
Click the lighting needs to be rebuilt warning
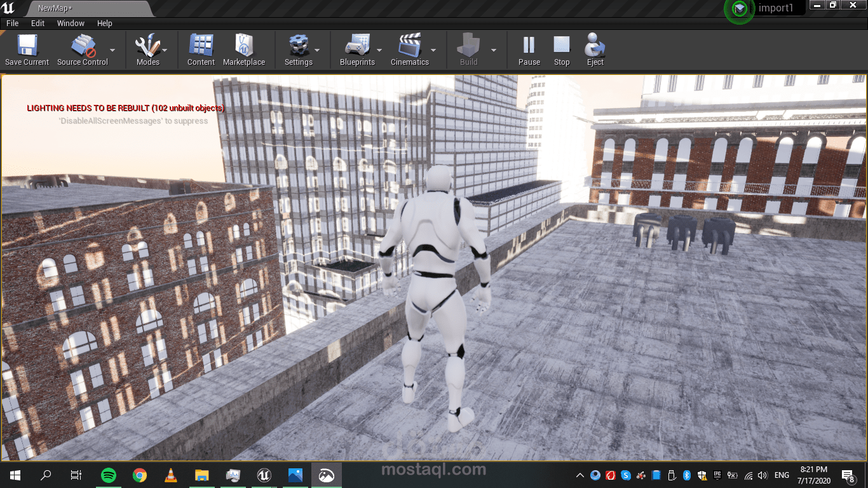126,108
